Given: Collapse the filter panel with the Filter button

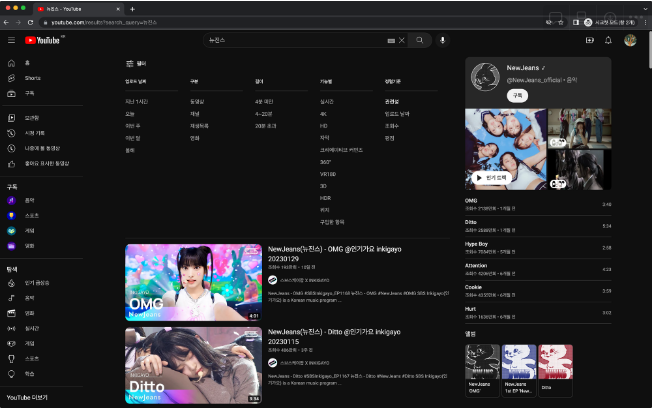Looking at the screenshot, I should pos(136,64).
